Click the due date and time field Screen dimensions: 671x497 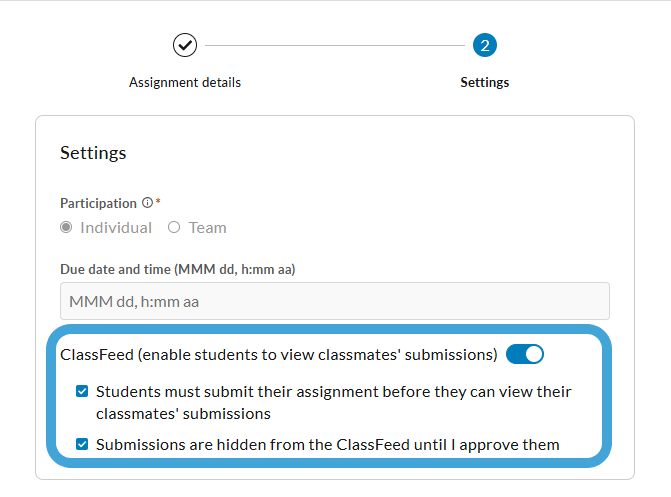(x=335, y=301)
